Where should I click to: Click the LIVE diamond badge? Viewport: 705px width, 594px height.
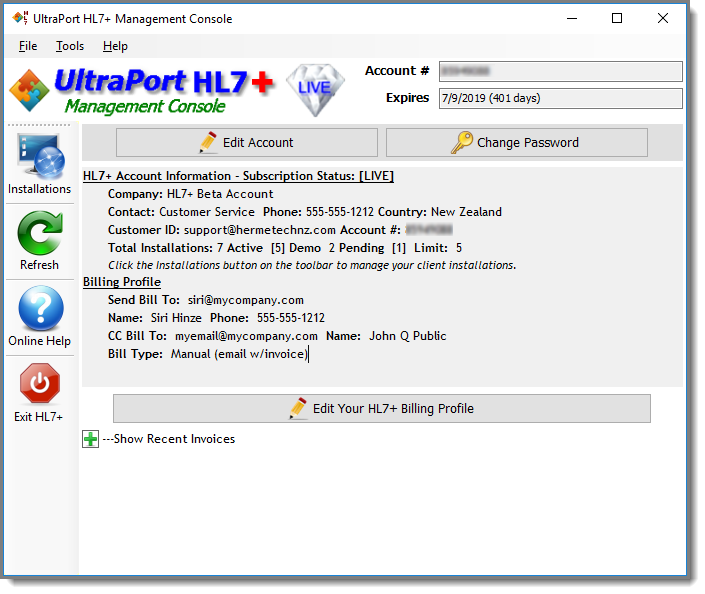pyautogui.click(x=316, y=90)
